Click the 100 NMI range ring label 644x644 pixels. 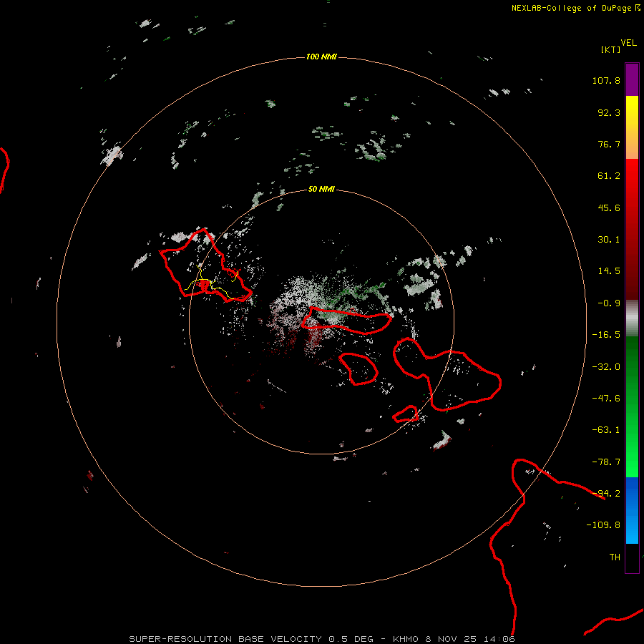[x=321, y=57]
